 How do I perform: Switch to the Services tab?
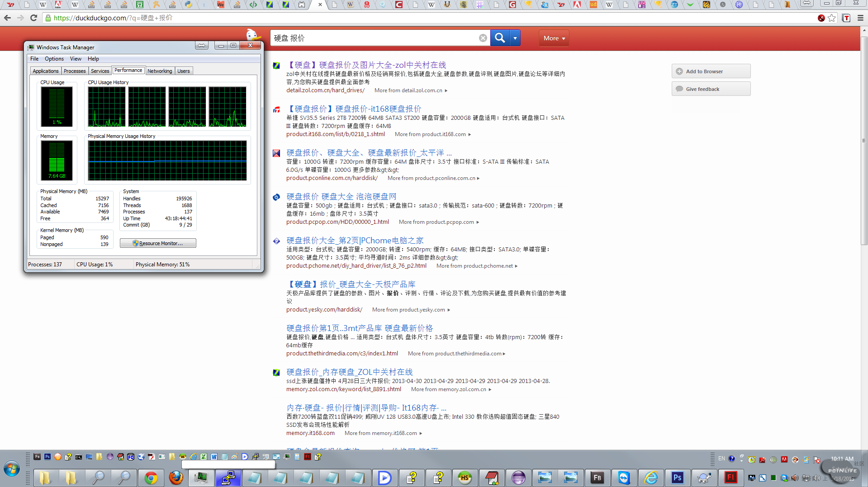click(x=100, y=71)
